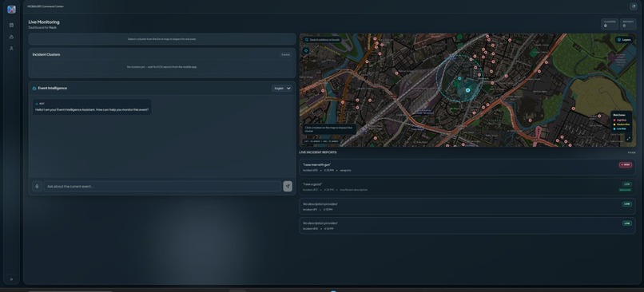This screenshot has width=644, height=292.
Task: Focus the Ask about the current event field
Action: pos(162,186)
